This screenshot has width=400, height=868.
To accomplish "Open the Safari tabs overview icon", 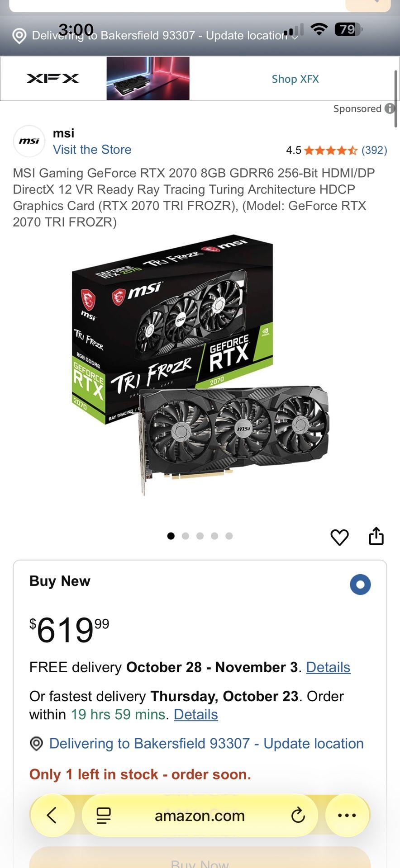I will click(x=104, y=816).
